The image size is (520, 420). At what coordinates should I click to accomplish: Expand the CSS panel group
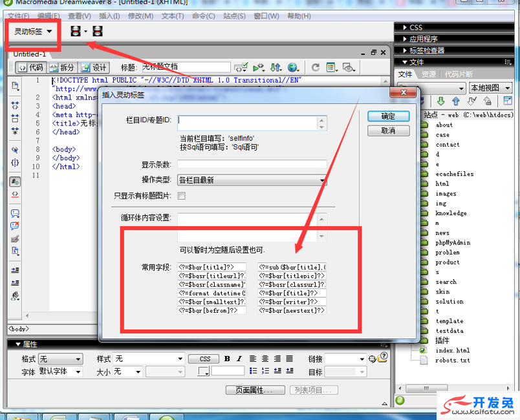[416, 27]
